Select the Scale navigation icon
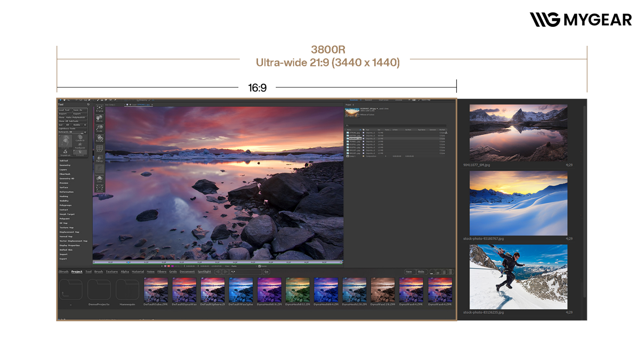The image size is (644, 362). coord(100,128)
